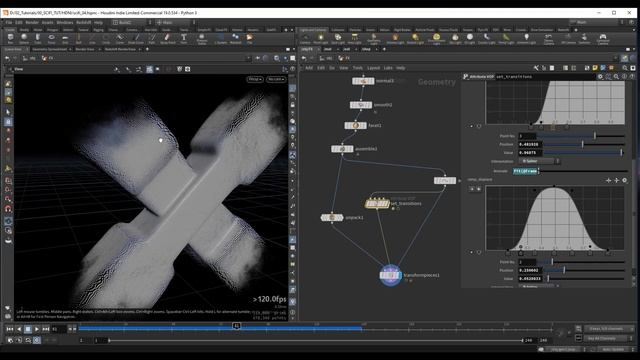This screenshot has width=640, height=360.
Task: Toggle the lock icon in viewport right toolbar
Action: 293,105
